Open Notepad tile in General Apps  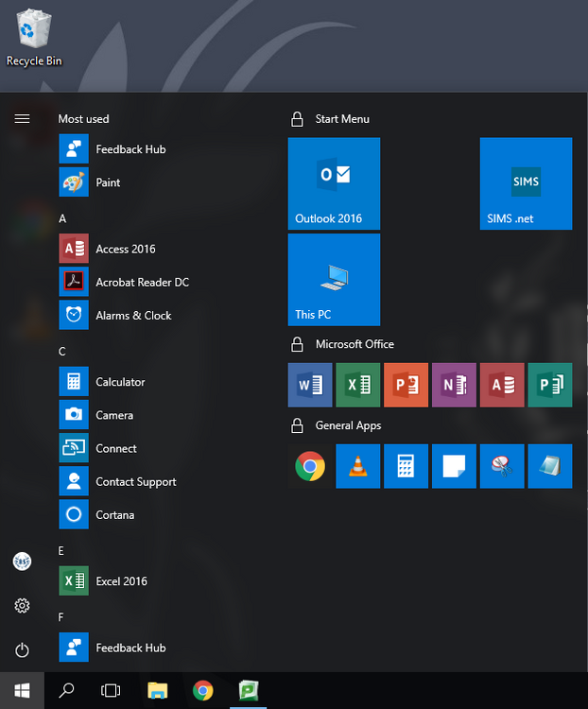549,466
